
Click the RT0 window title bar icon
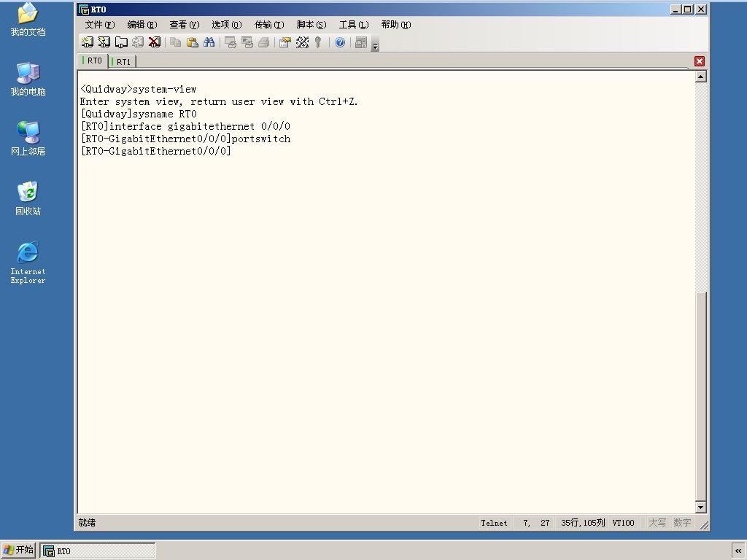coord(84,9)
